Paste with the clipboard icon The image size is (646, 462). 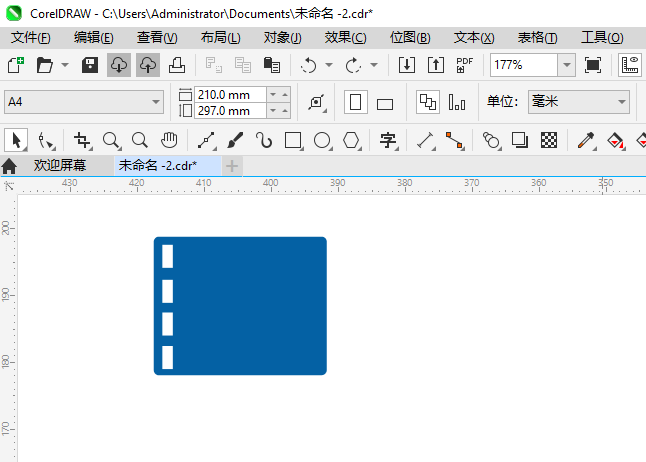point(272,65)
